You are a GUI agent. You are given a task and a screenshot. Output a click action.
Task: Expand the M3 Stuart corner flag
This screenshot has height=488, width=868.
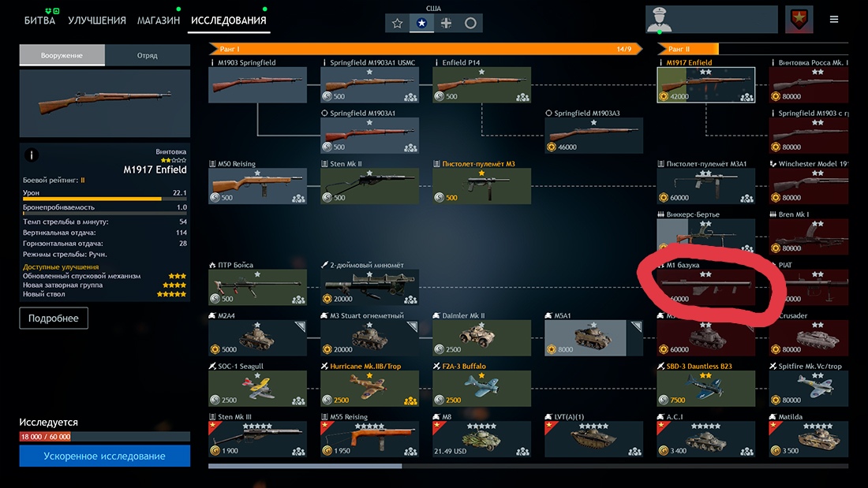click(x=413, y=326)
